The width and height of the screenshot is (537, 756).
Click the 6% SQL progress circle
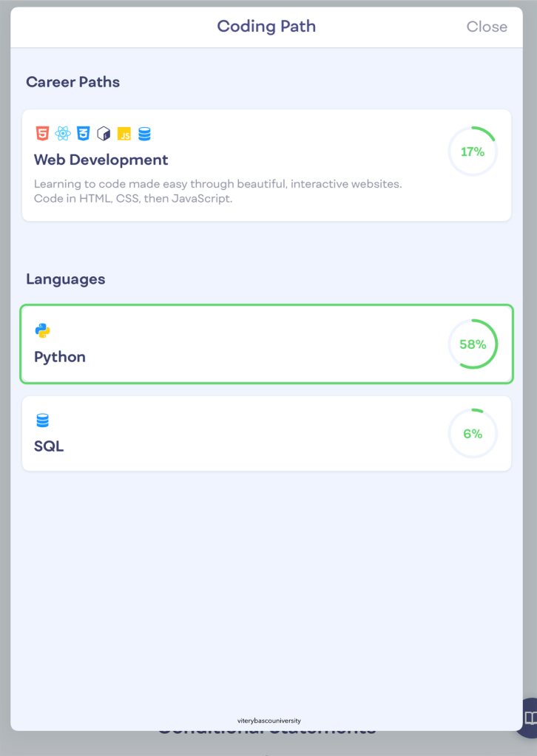click(473, 434)
